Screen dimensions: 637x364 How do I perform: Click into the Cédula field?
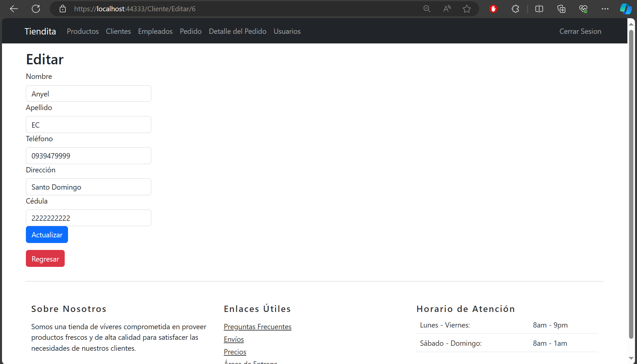pyautogui.click(x=89, y=218)
